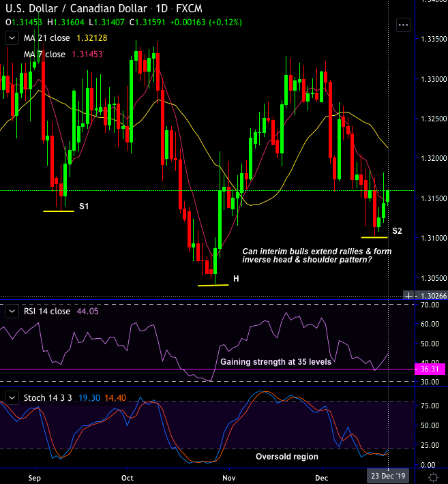Select the yellow support line near S2

[x=374, y=237]
